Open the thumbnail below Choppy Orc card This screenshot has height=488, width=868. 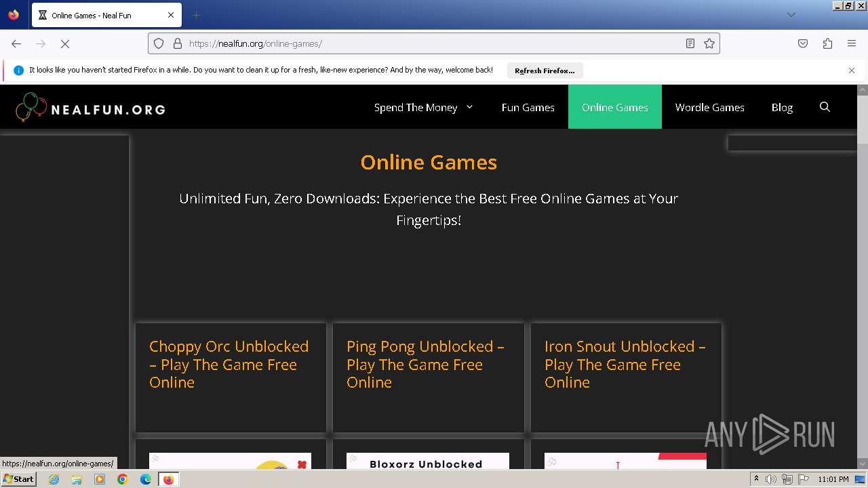tap(230, 461)
